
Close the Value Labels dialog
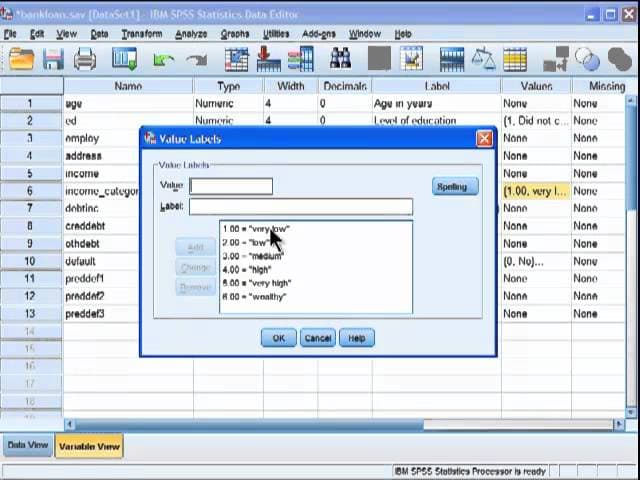(484, 139)
